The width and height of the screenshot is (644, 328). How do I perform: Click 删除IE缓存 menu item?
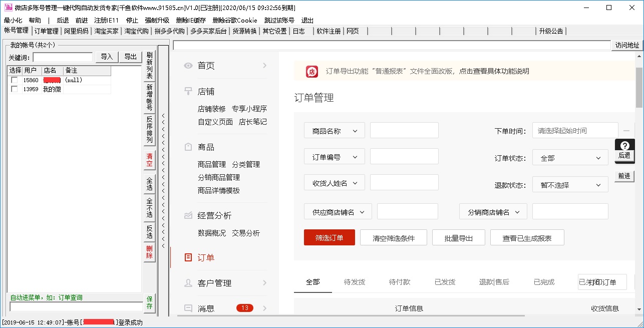(x=191, y=21)
